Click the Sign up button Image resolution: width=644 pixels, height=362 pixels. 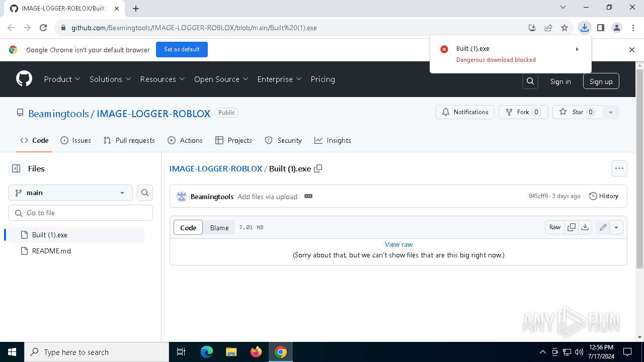pos(601,81)
